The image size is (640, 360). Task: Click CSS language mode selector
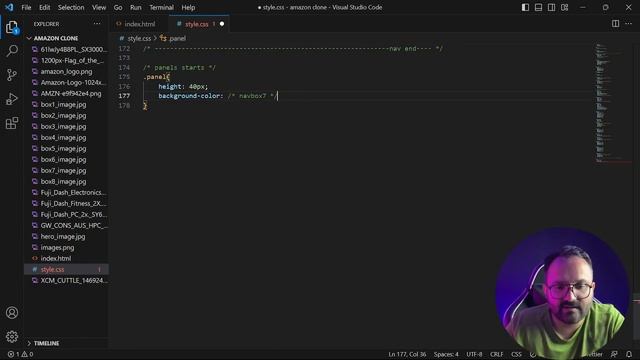tap(516, 354)
